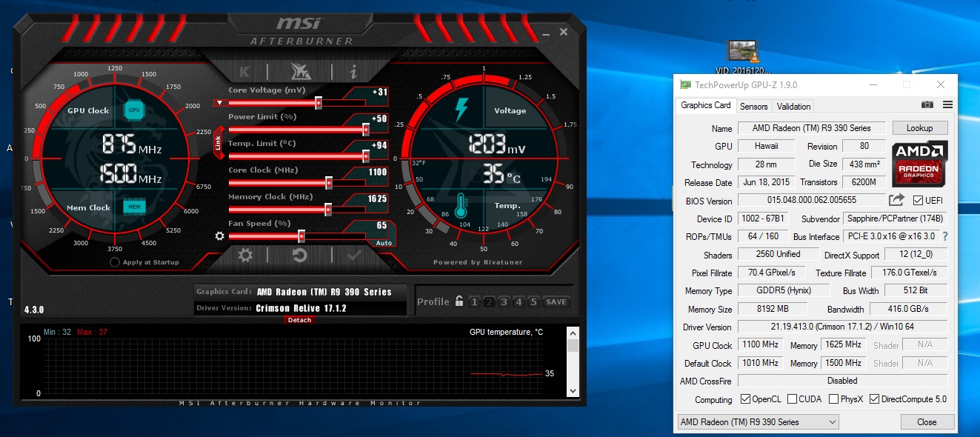The image size is (980, 437).
Task: Click the GPU-Z Name field
Action: point(811,128)
